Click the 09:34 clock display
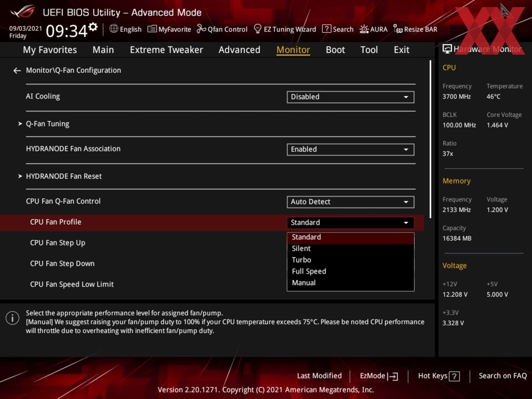The image size is (532, 399). [66, 31]
